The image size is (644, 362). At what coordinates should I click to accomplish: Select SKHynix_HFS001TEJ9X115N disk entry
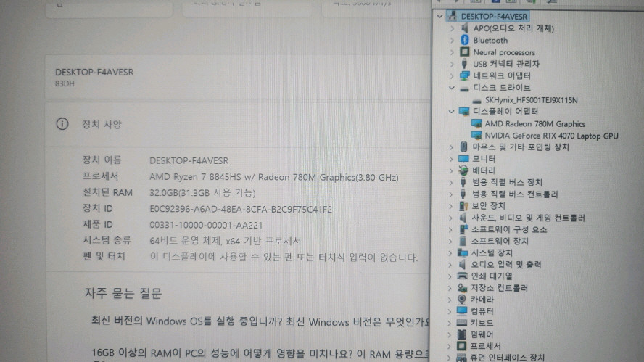[x=531, y=100]
